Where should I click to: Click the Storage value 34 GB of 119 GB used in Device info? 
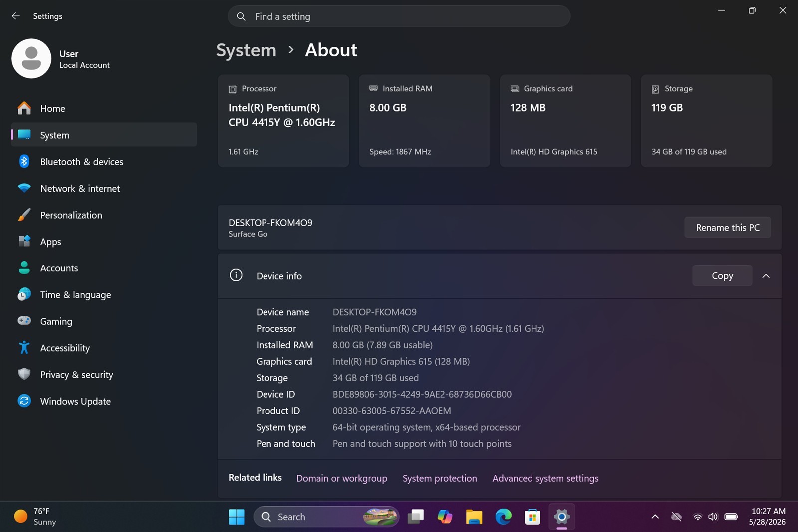376,378
